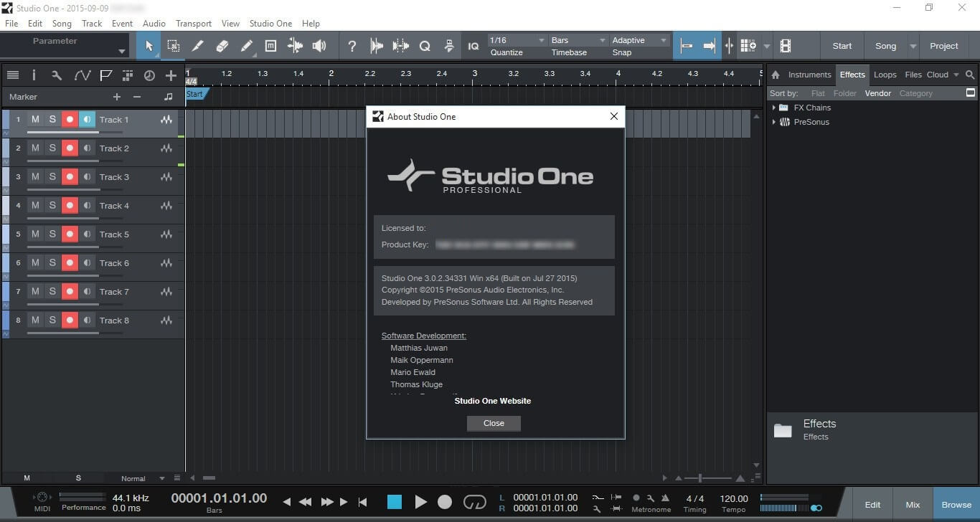980x522 pixels.
Task: Toggle monitor on Track 4
Action: pyautogui.click(x=87, y=206)
